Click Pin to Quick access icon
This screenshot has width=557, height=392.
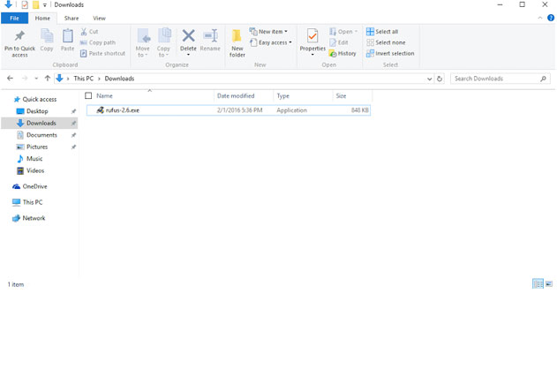coord(19,35)
